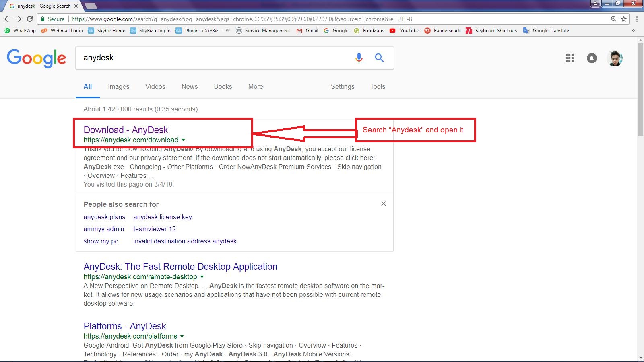Open the FoodZaps bookmark

(369, 31)
